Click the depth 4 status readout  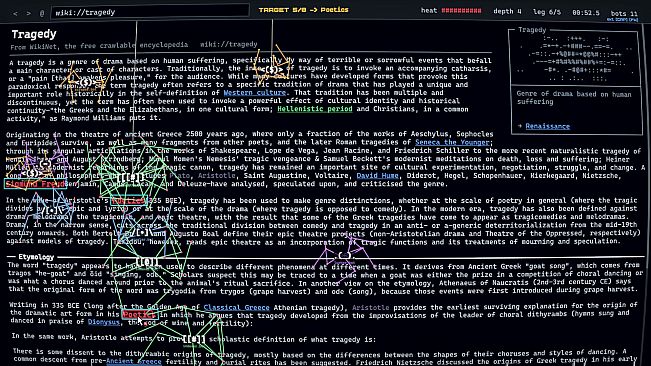[507, 11]
